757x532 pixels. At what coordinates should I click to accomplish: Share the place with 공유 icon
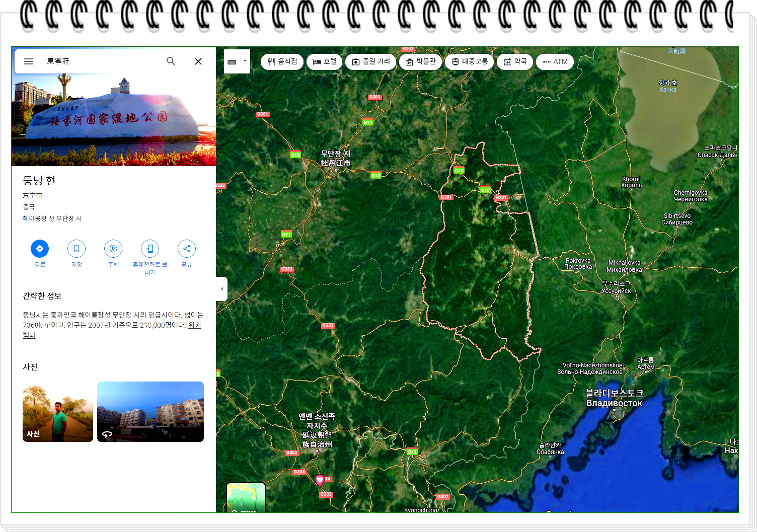pyautogui.click(x=187, y=249)
